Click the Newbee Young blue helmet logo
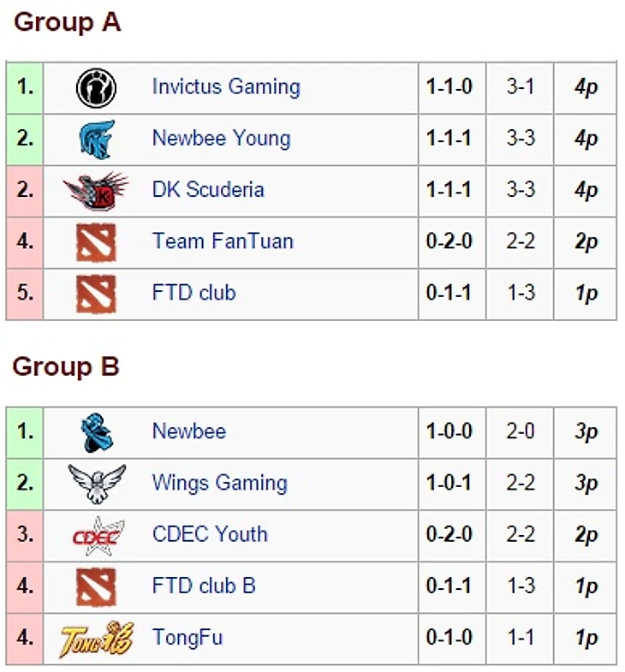This screenshot has height=672, width=625. click(97, 140)
